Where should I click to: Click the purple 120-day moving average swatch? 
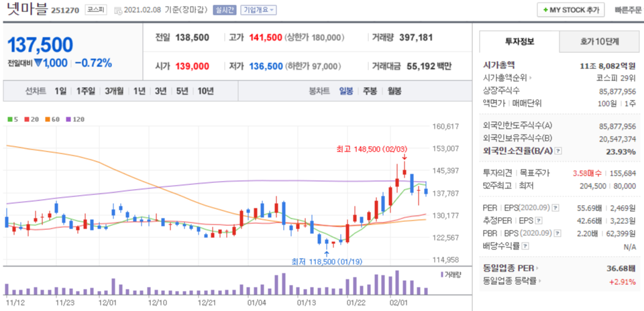[68, 119]
